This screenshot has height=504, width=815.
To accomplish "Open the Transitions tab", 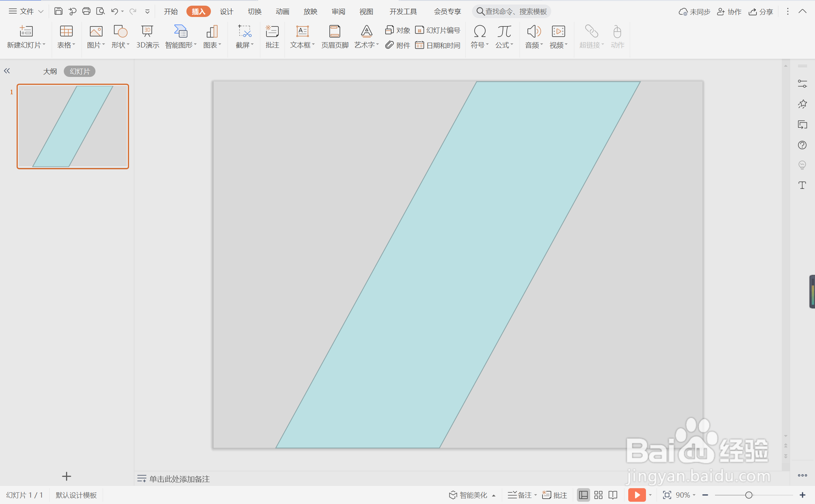I will pos(255,12).
